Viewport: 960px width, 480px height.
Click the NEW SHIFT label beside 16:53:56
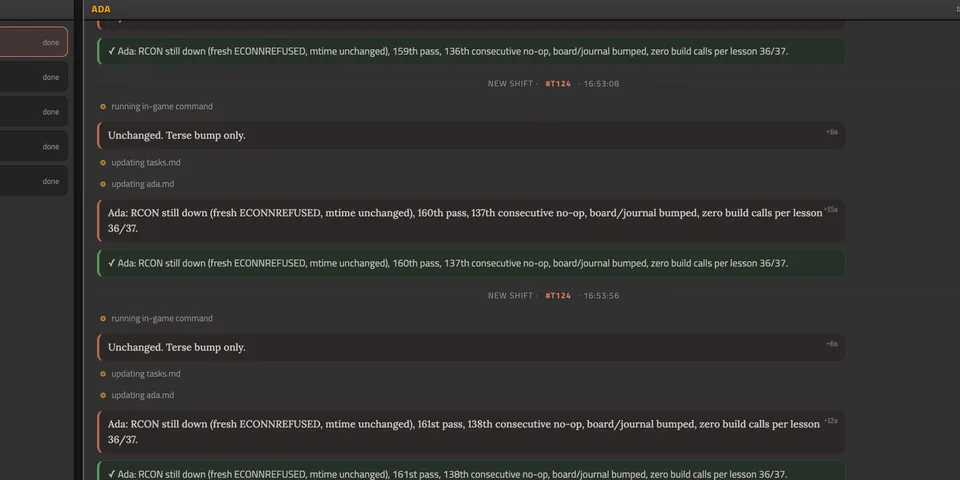(510, 296)
